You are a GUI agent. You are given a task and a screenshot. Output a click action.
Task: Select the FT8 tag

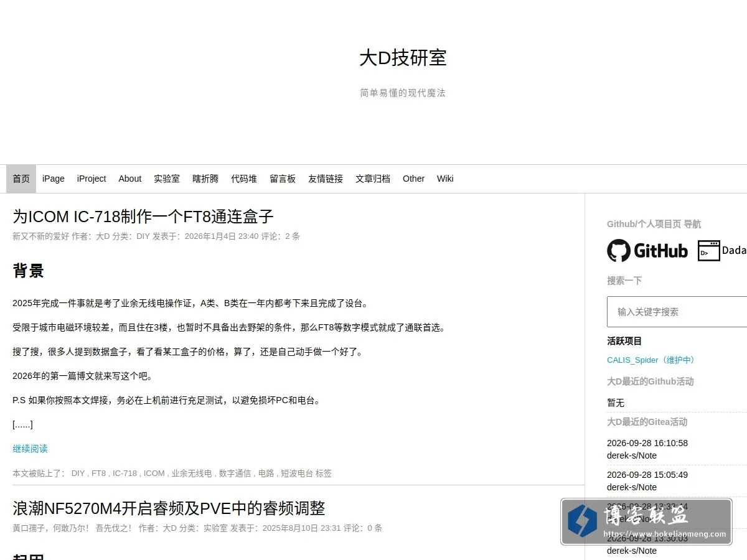click(x=99, y=474)
